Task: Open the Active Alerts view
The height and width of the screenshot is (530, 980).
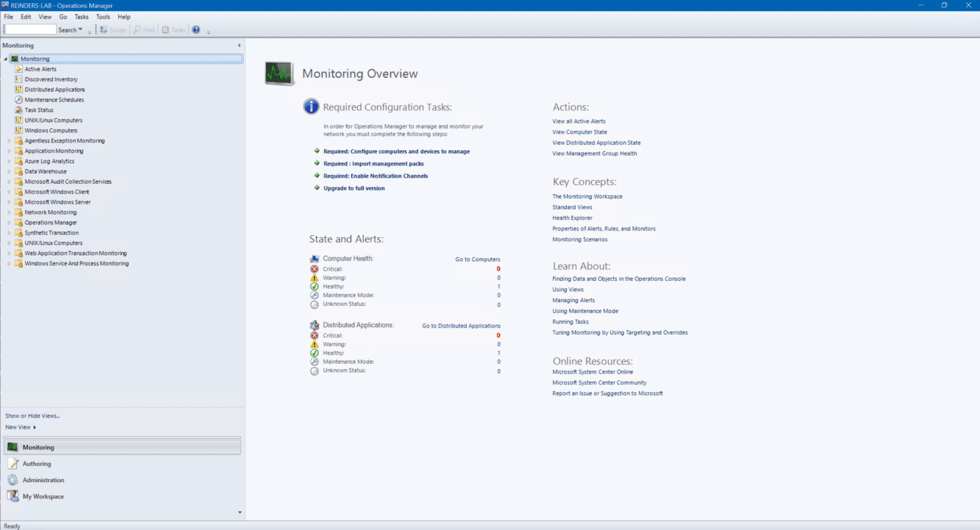Action: click(x=40, y=68)
